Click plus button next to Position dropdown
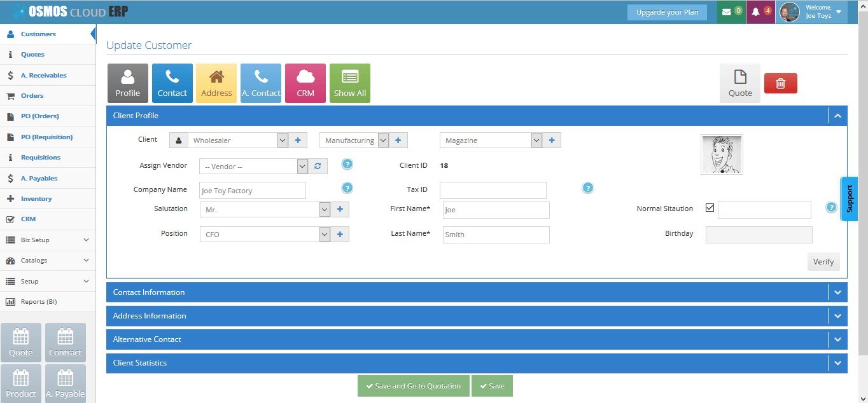Screen dimensions: 868x403 340,235
